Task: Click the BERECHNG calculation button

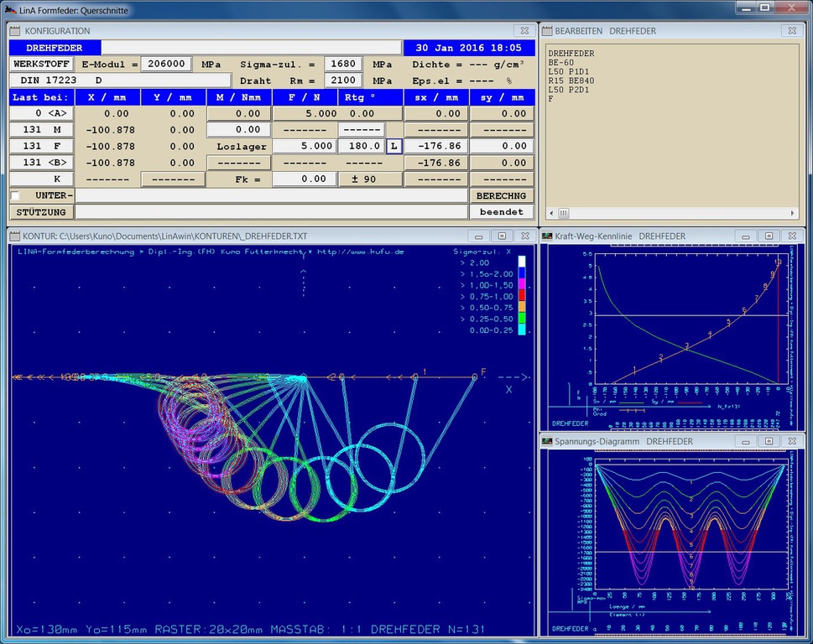Action: [x=501, y=195]
